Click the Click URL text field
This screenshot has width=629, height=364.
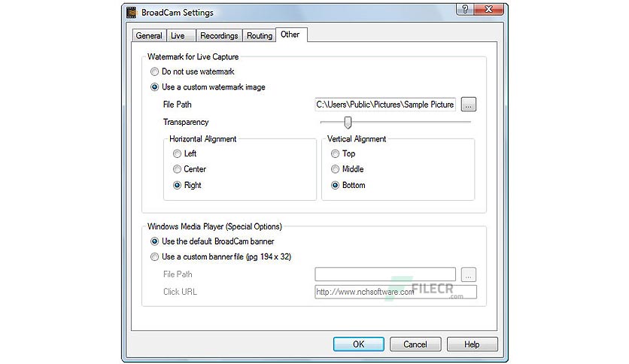coord(396,292)
